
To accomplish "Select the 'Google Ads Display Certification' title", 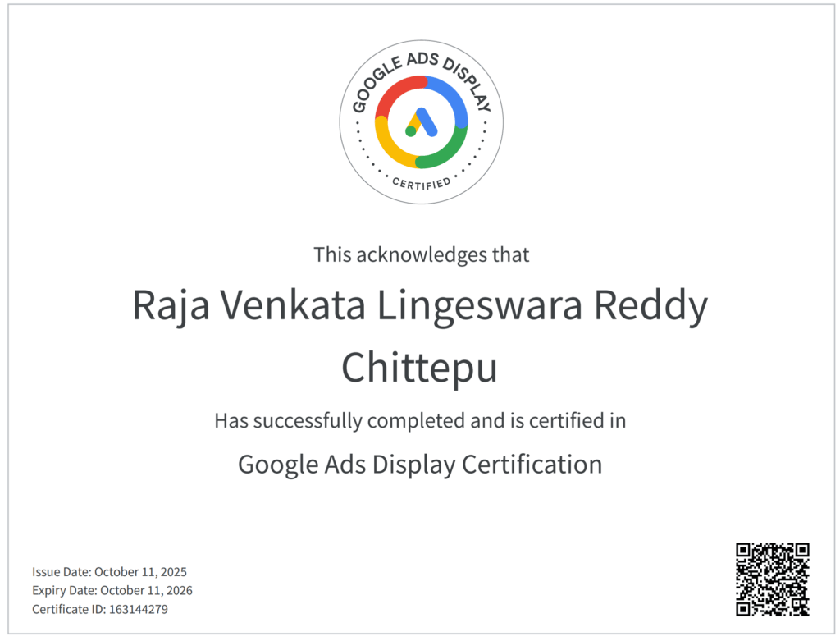I will 420,465.
